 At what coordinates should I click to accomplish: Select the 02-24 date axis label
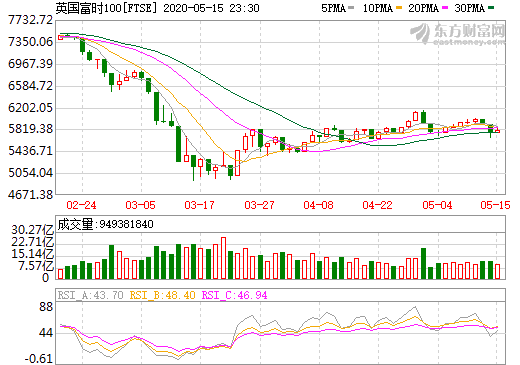pyautogui.click(x=81, y=205)
